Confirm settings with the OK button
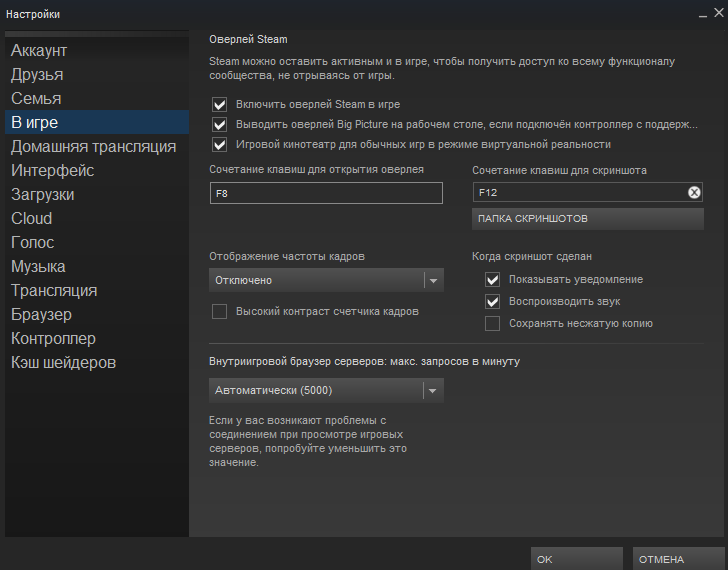 pos(577,559)
